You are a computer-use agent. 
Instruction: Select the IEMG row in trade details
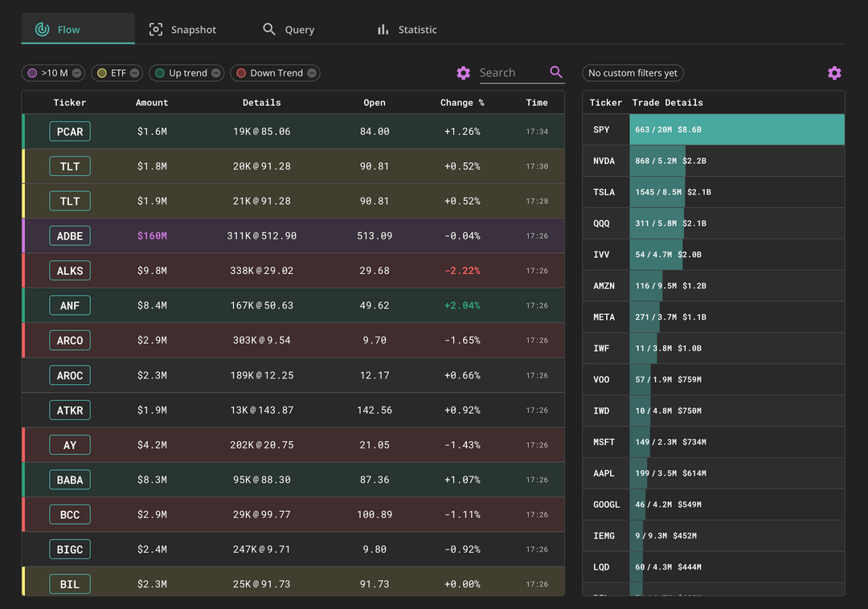tap(714, 536)
